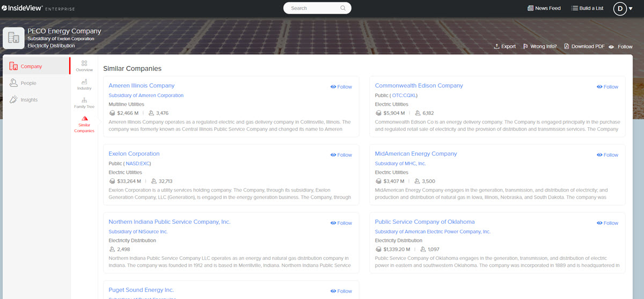This screenshot has height=299, width=644.
Task: Open Subsidiary of NiSource Inc. link
Action: (x=138, y=232)
